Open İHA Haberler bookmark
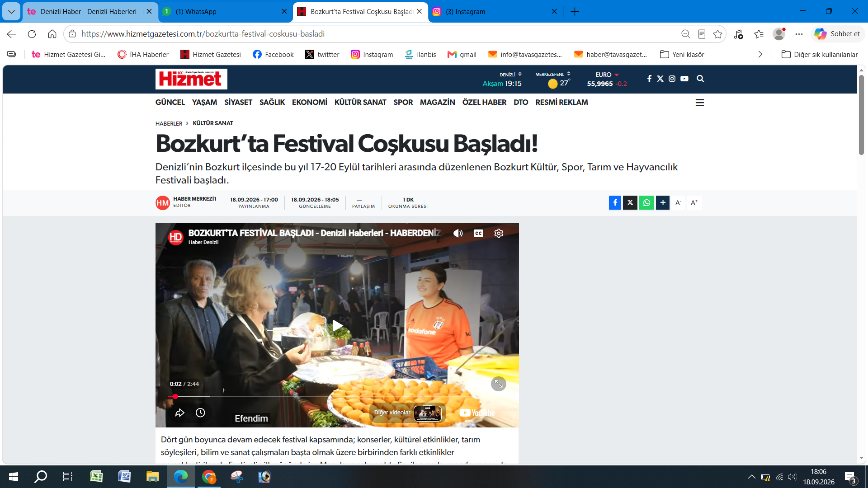This screenshot has height=488, width=868. [143, 54]
